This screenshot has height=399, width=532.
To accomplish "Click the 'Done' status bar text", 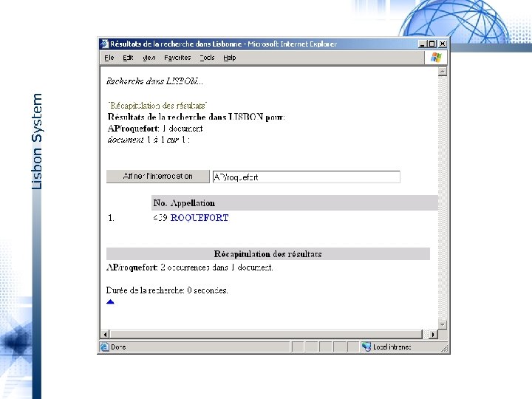I will (x=118, y=347).
